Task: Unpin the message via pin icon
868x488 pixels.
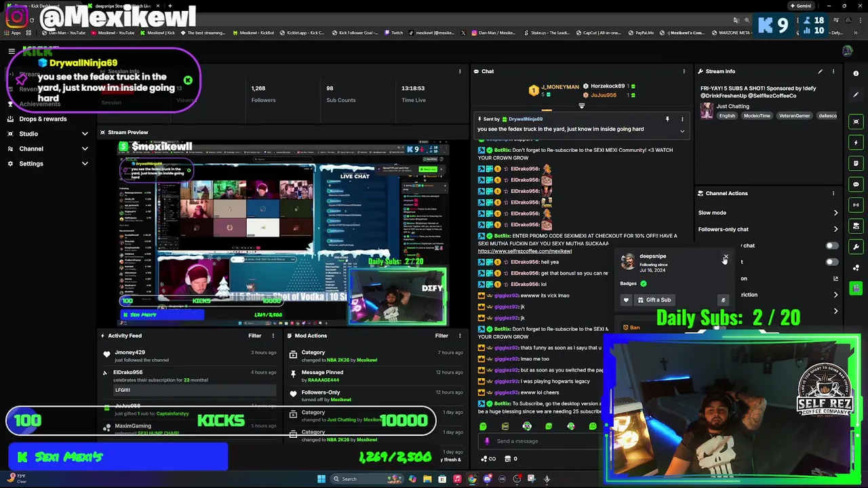Action: [667, 119]
